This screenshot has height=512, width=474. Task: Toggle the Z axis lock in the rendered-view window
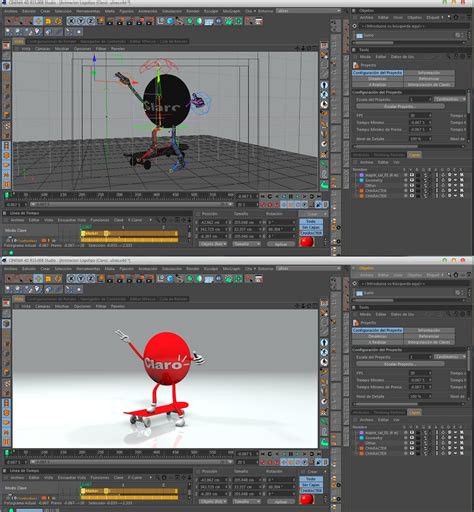[x=91, y=278]
